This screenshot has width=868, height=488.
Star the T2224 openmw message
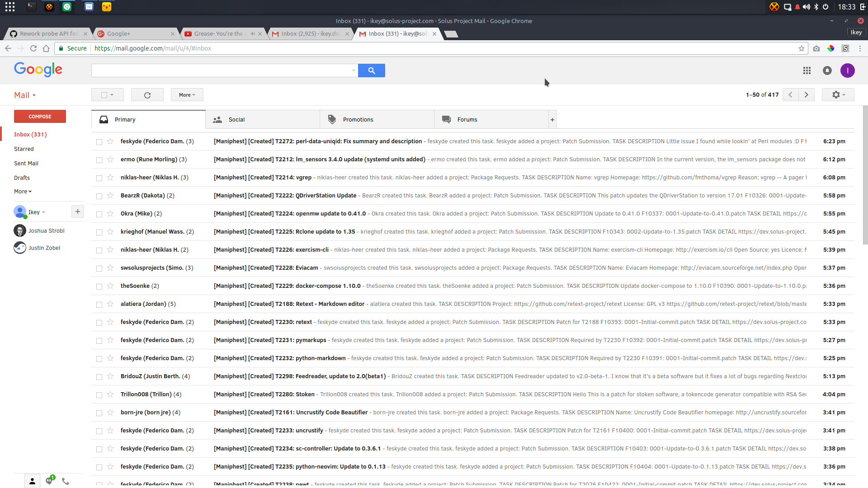(110, 214)
